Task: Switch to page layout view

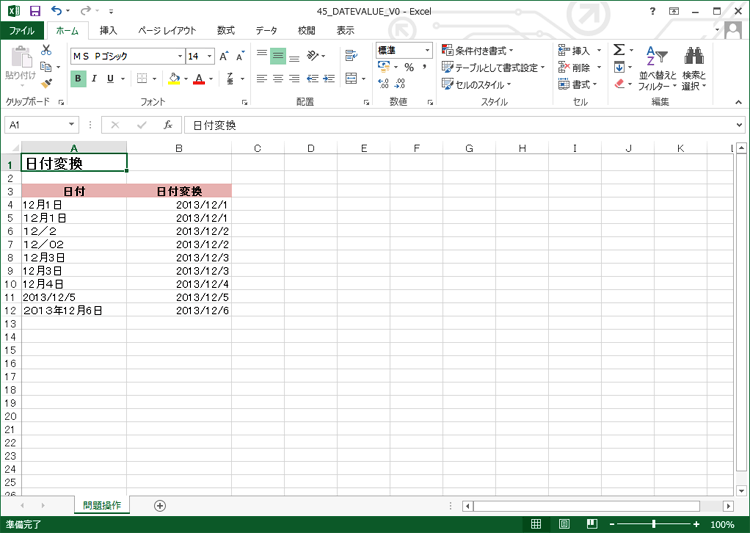Action: (x=564, y=524)
